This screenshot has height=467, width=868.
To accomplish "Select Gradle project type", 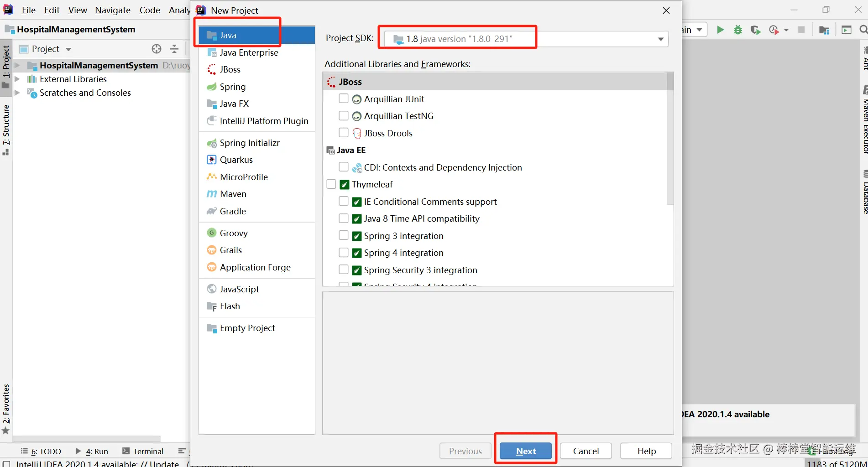I will pyautogui.click(x=257, y=211).
